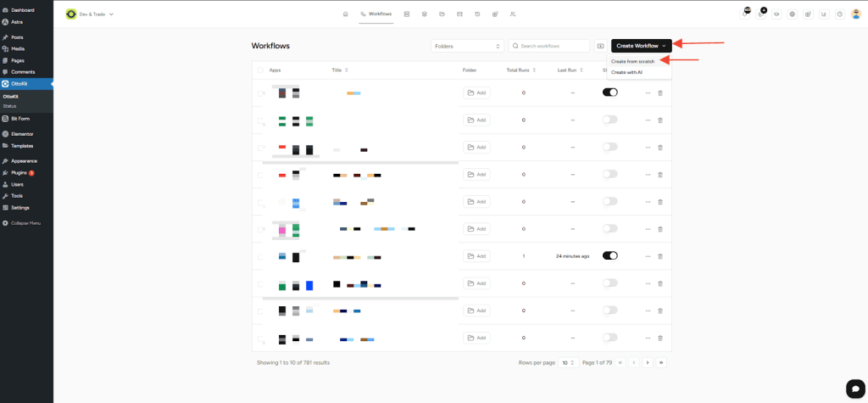Open three-dot menu for the 24-minutes-ago workflow
This screenshot has height=403, width=868.
tap(647, 255)
